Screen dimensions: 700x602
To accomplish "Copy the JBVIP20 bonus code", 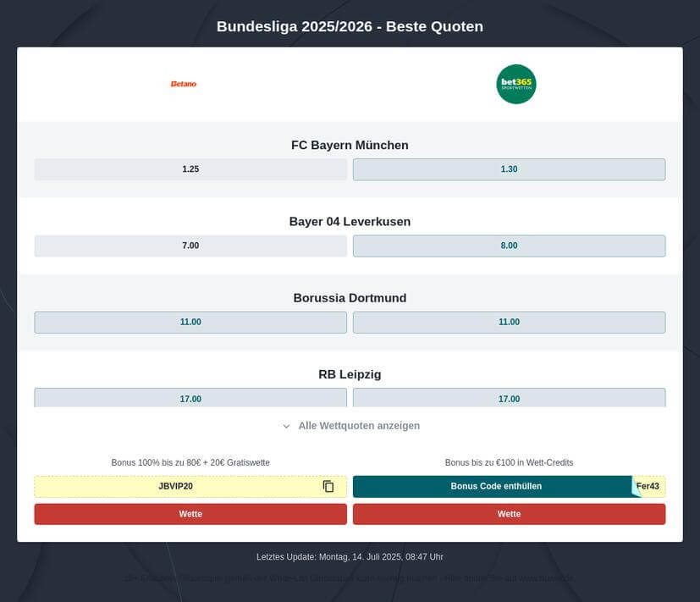I will point(328,486).
